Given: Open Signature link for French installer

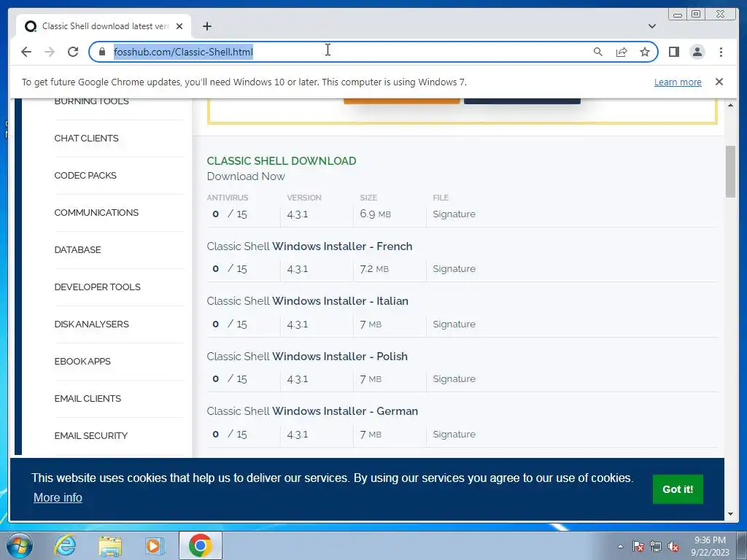Looking at the screenshot, I should click(x=454, y=268).
